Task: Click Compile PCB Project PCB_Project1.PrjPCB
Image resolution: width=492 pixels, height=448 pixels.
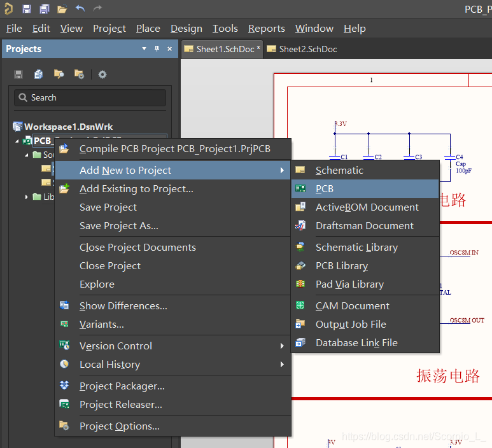Action: click(174, 149)
